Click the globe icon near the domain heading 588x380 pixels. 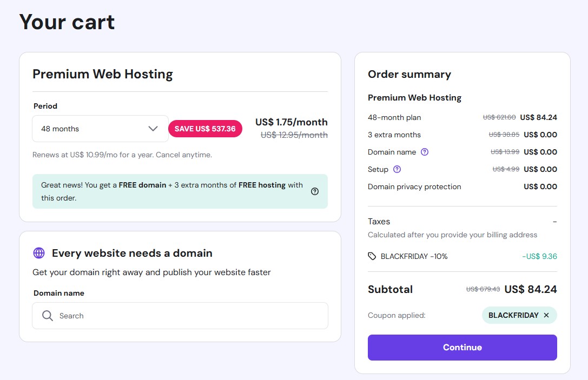click(39, 253)
